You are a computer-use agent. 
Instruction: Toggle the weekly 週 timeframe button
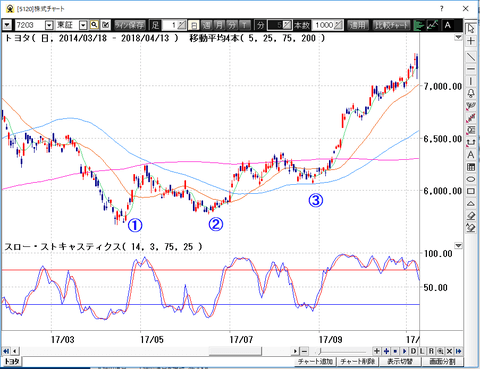click(x=207, y=25)
